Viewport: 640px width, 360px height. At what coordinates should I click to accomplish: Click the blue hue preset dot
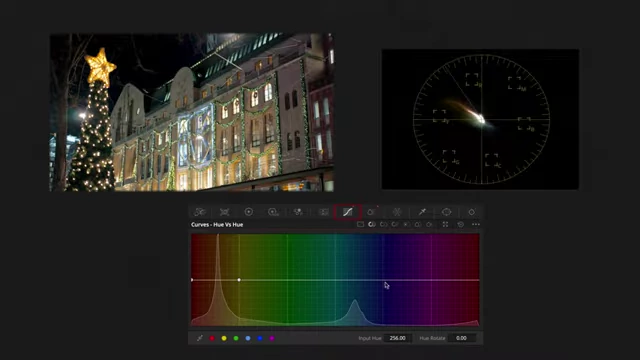[260, 338]
